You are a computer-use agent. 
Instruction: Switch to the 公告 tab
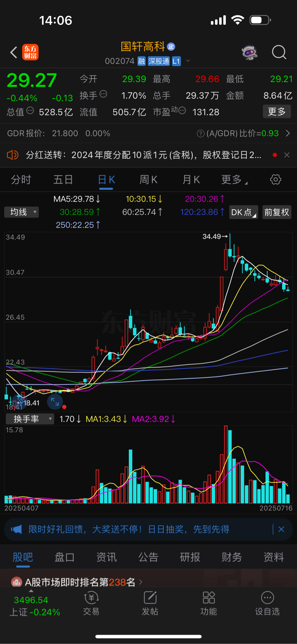pyautogui.click(x=148, y=557)
